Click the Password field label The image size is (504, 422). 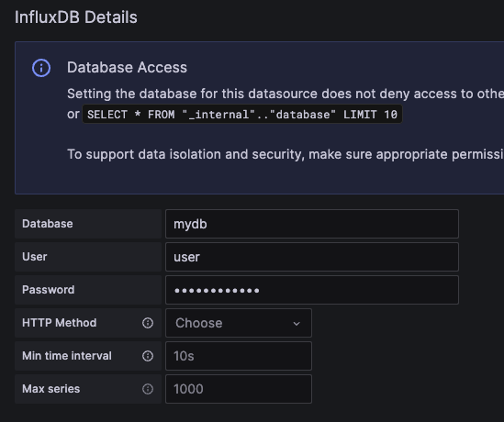click(49, 290)
